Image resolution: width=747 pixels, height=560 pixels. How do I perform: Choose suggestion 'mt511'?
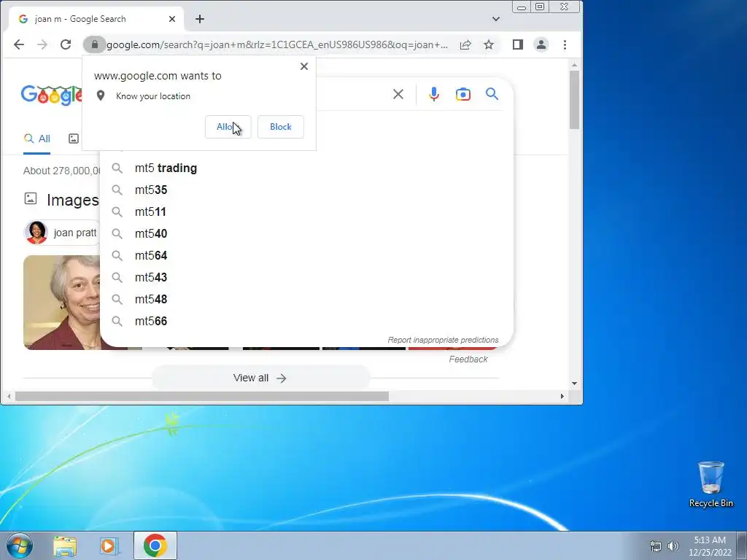click(307, 212)
